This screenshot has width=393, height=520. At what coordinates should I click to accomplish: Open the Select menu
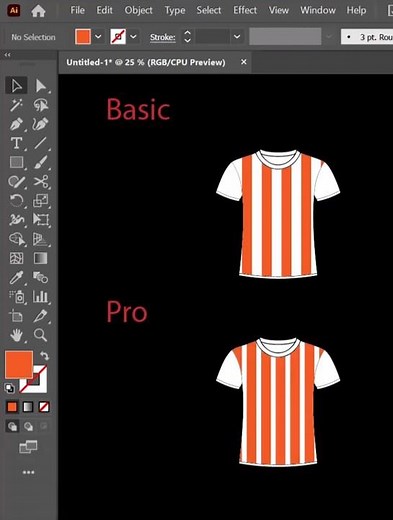click(x=209, y=10)
